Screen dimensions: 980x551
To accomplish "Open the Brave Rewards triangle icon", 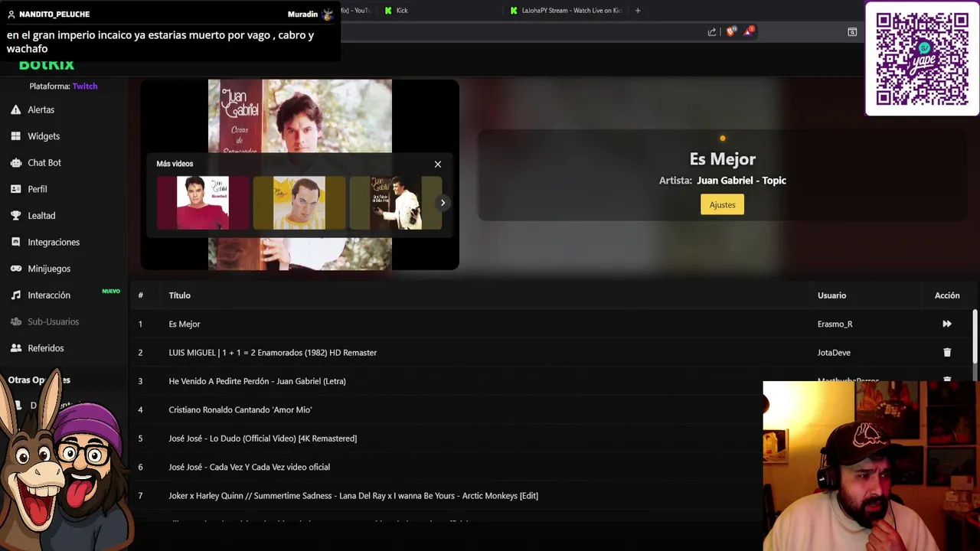I will 749,31.
